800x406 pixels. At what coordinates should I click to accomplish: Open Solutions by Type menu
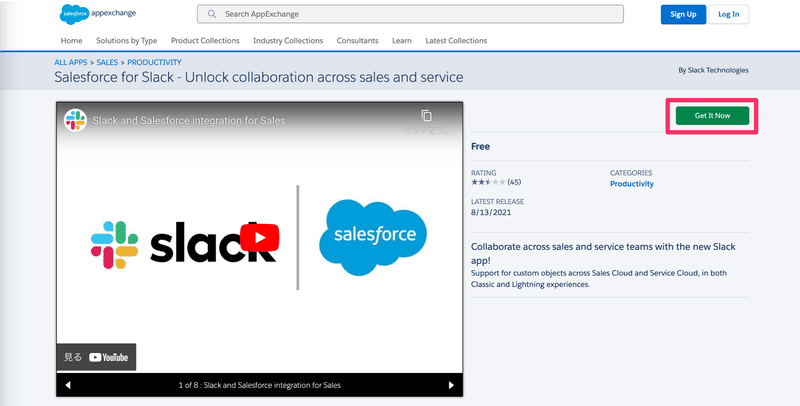coord(127,41)
